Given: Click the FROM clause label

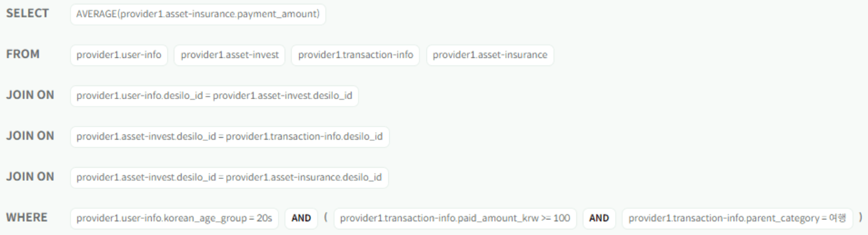Looking at the screenshot, I should 23,54.
